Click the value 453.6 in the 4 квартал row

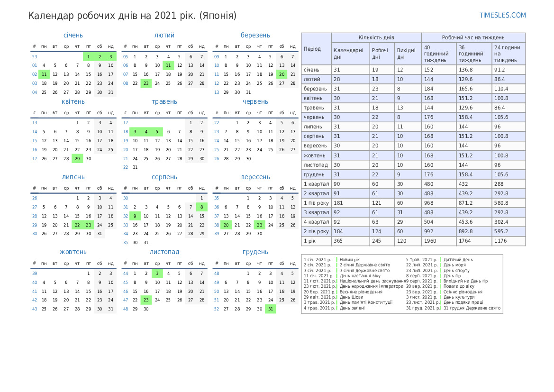pos(466,222)
